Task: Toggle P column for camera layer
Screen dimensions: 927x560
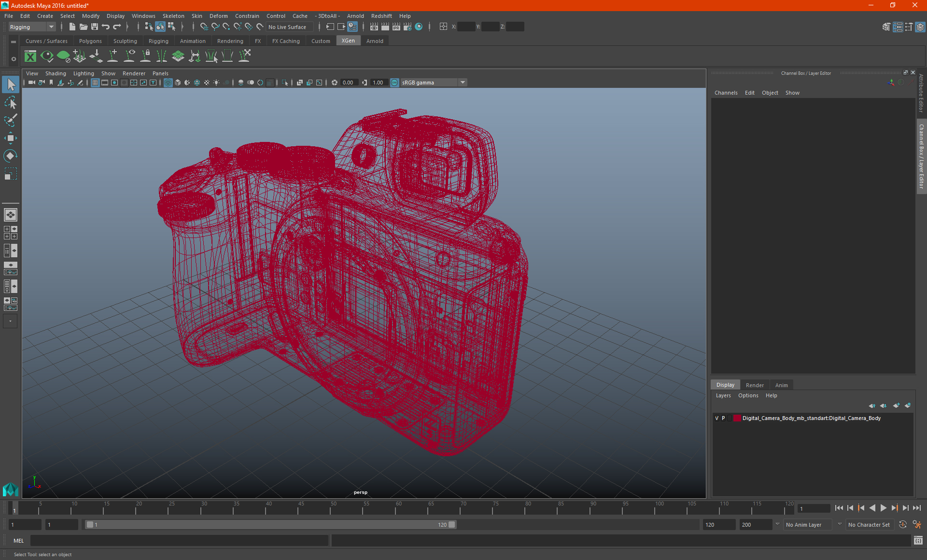Action: [723, 418]
